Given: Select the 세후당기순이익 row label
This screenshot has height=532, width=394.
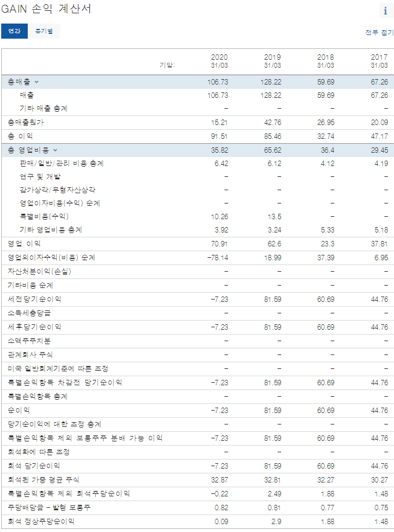Looking at the screenshot, I should coord(34,327).
